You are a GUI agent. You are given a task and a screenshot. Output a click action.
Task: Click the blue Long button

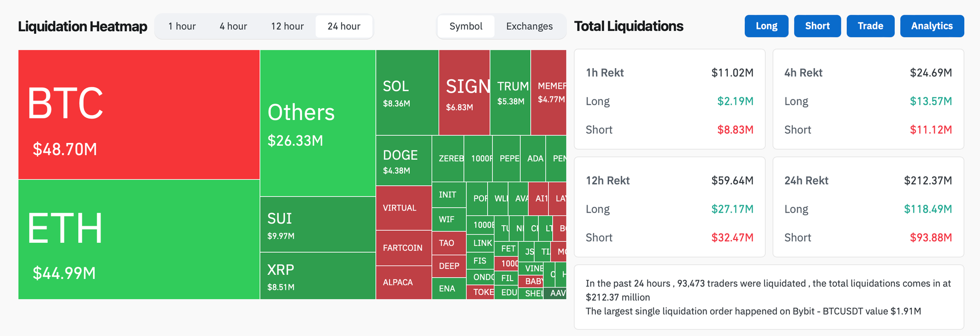[x=766, y=26]
